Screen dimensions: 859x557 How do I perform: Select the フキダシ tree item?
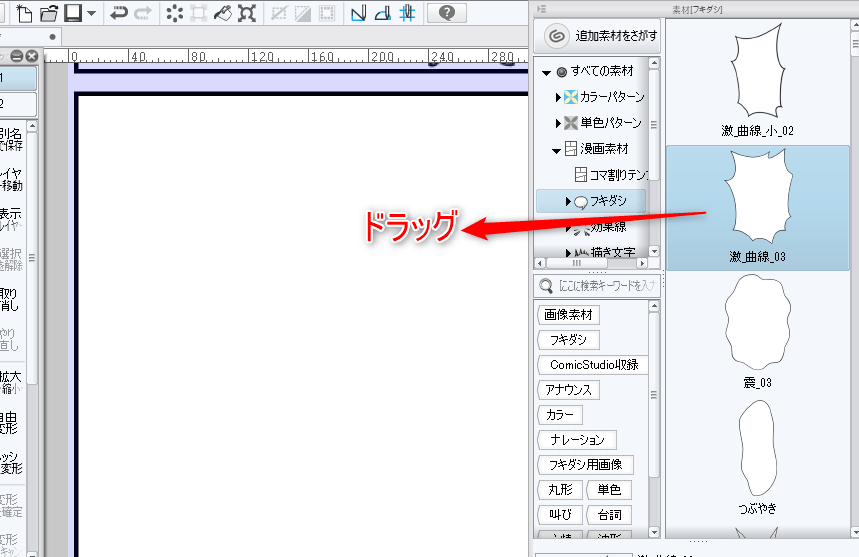[x=591, y=201]
